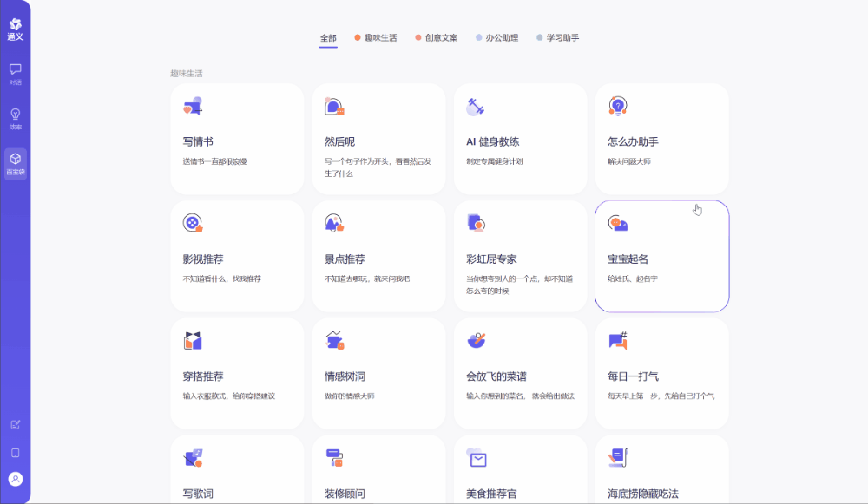Image resolution: width=868 pixels, height=504 pixels.
Task: Switch to the 全部 tab
Action: tap(328, 37)
